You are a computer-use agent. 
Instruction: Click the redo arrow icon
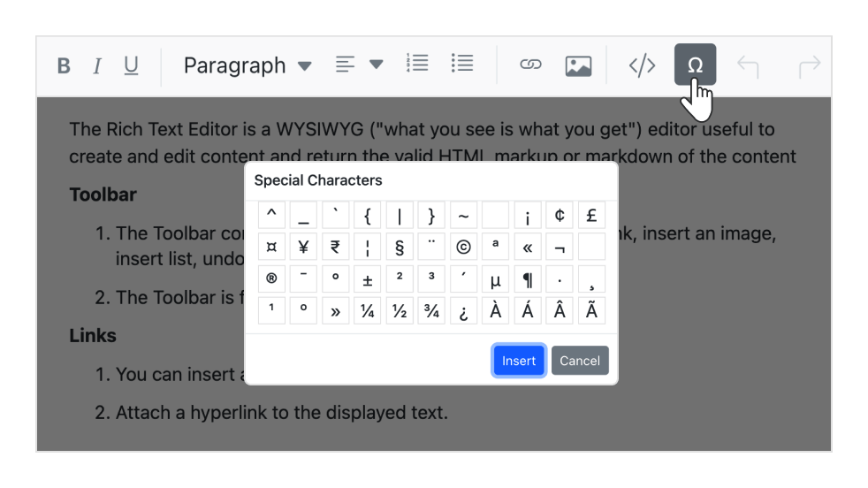point(809,65)
